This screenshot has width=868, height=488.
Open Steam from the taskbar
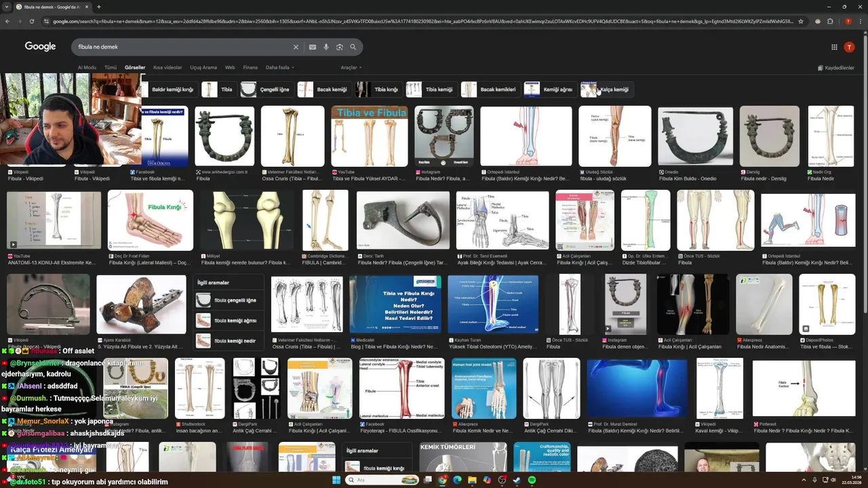pyautogui.click(x=517, y=480)
